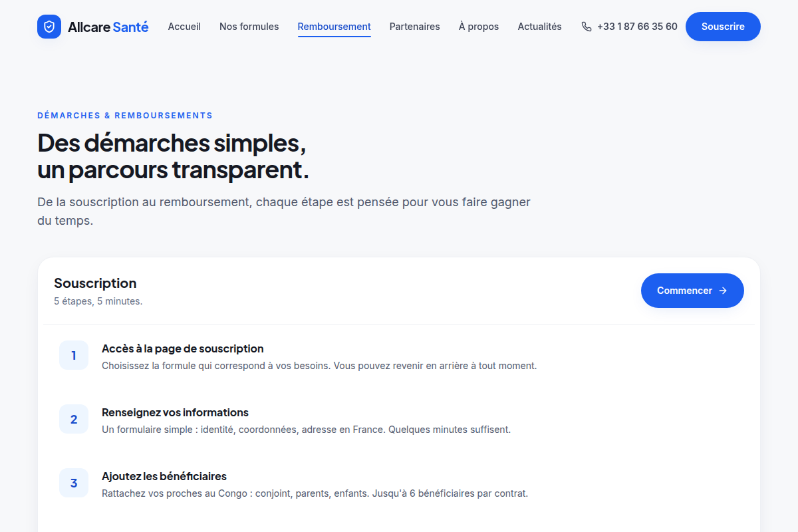Click the "Ajoutez les bénéficiaires" heading
The width and height of the screenshot is (798, 532).
pos(164,476)
